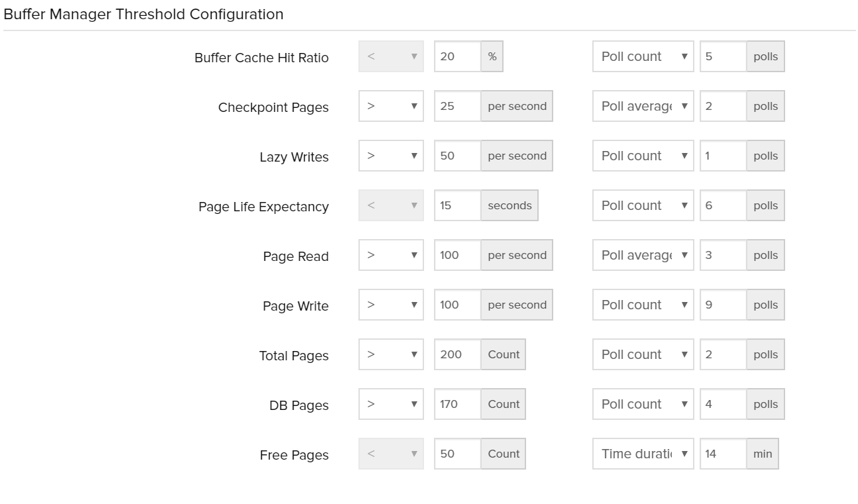The image size is (858, 504).
Task: Click DB Pages polls field showing 4
Action: coord(724,404)
